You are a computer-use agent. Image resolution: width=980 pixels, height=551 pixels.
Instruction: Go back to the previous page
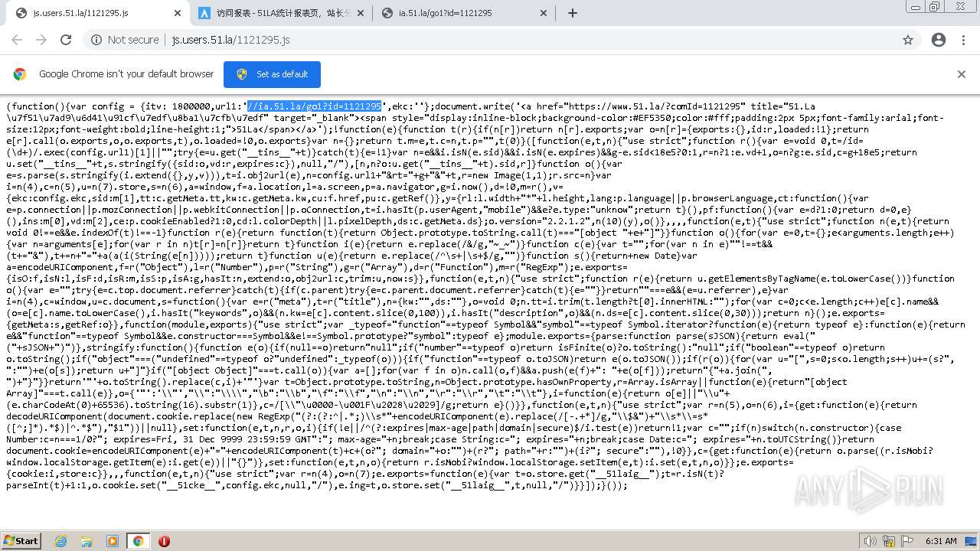click(17, 40)
